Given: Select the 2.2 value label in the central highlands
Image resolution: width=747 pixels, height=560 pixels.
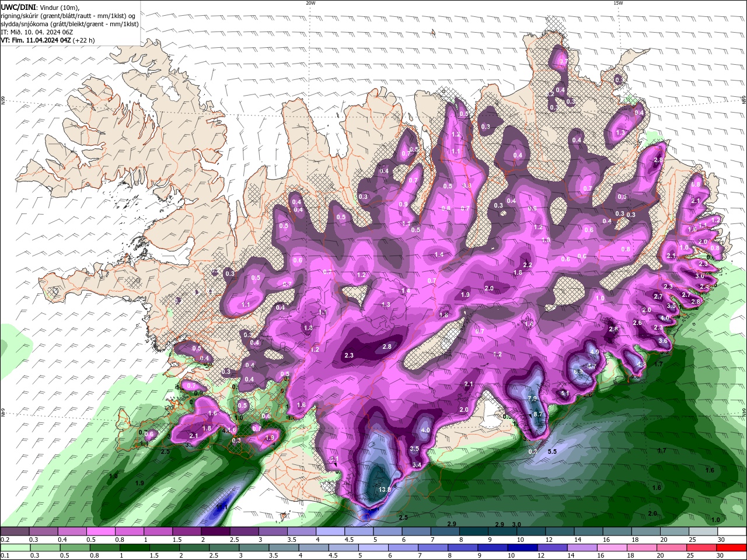Looking at the screenshot, I should tap(528, 265).
